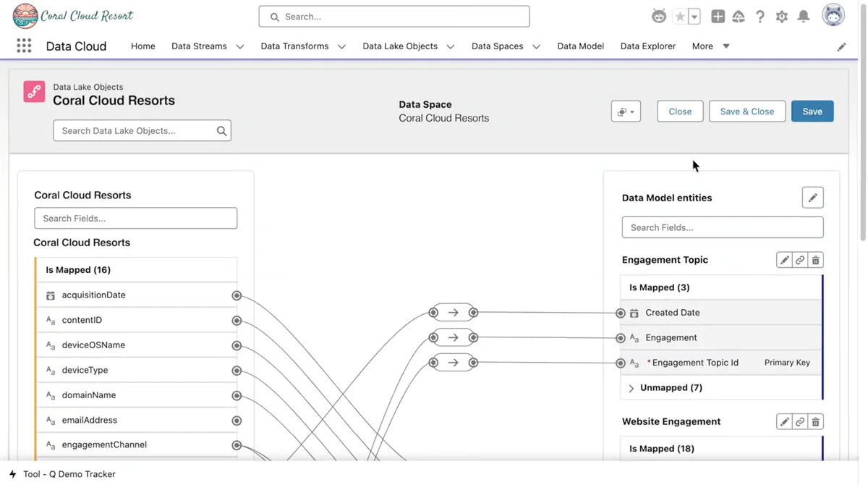Delete the Website Engagement entity trash icon
Image resolution: width=868 pixels, height=485 pixels.
[x=815, y=421]
